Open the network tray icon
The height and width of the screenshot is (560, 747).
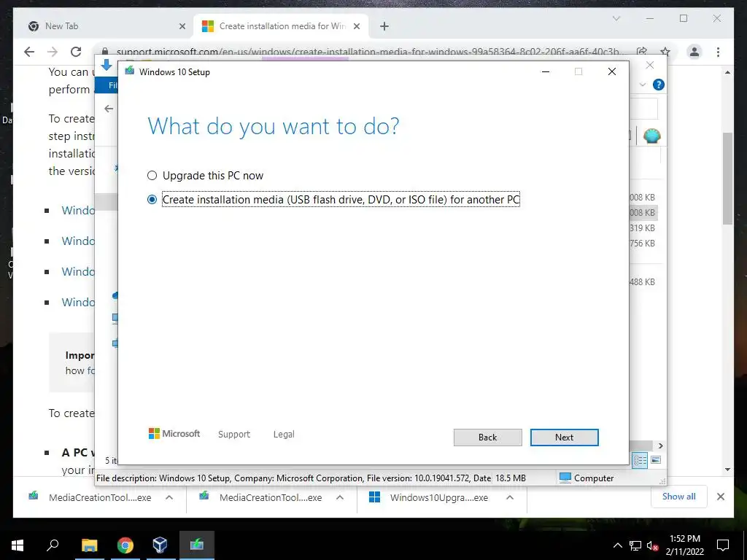tap(635, 545)
